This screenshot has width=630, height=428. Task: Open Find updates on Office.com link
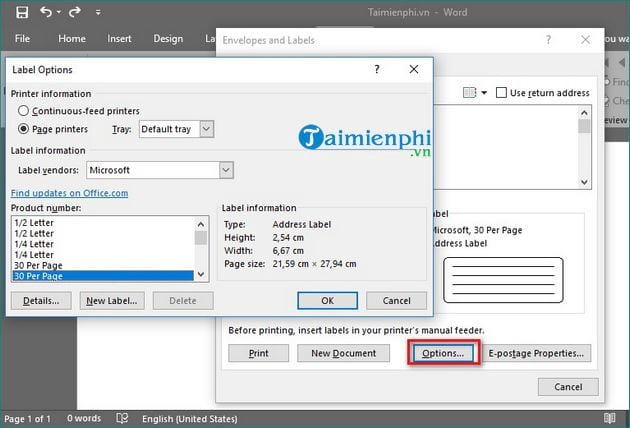click(70, 193)
